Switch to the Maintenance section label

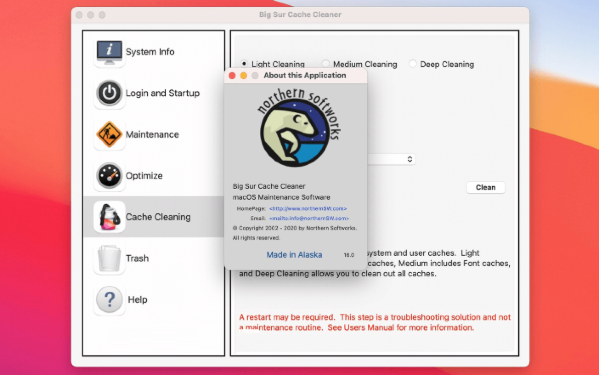[152, 134]
